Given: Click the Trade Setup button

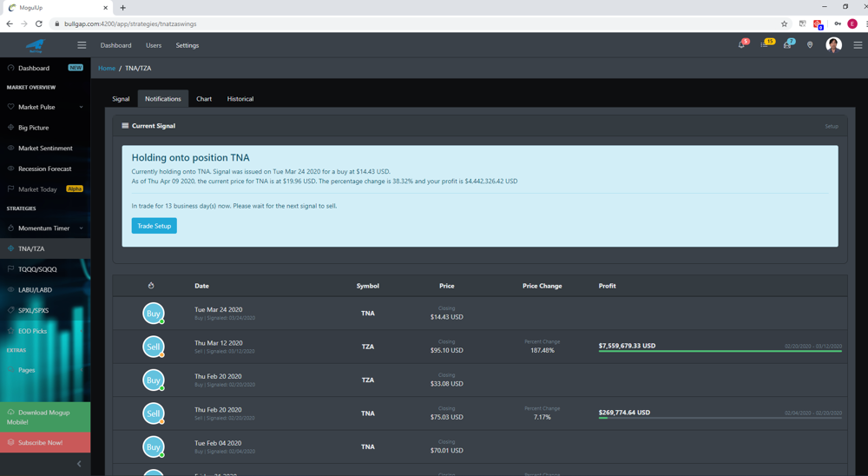Looking at the screenshot, I should pos(154,226).
